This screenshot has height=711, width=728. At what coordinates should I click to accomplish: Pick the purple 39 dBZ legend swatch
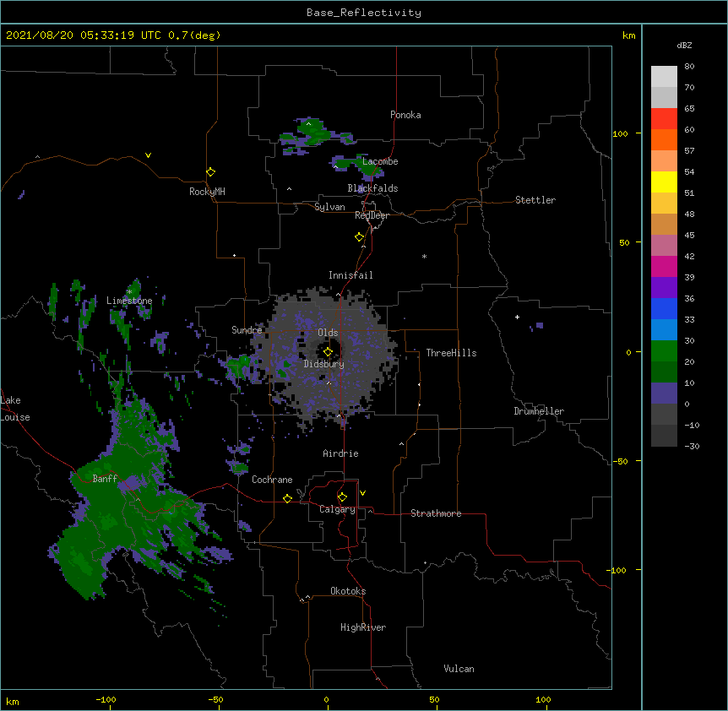(664, 287)
